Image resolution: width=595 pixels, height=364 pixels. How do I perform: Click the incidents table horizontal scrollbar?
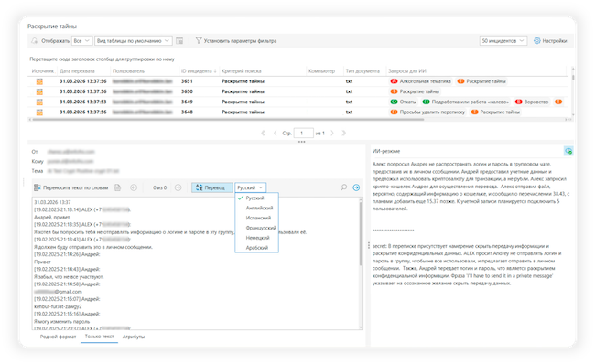pyautogui.click(x=228, y=120)
